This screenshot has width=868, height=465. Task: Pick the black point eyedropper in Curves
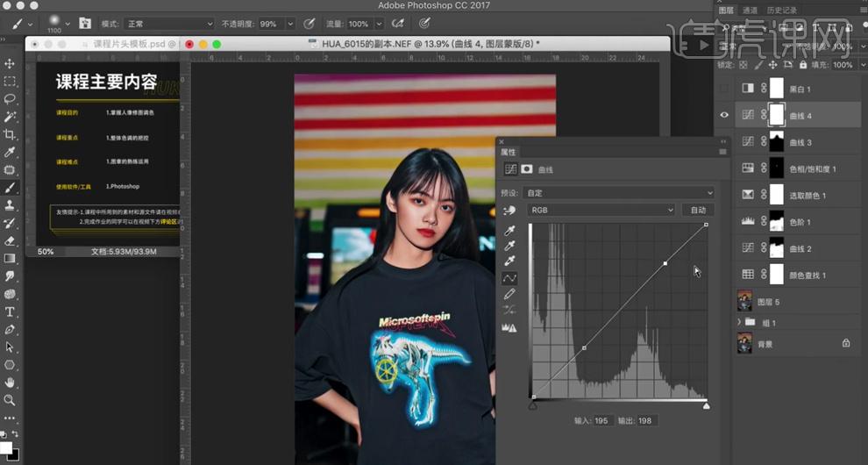(509, 231)
